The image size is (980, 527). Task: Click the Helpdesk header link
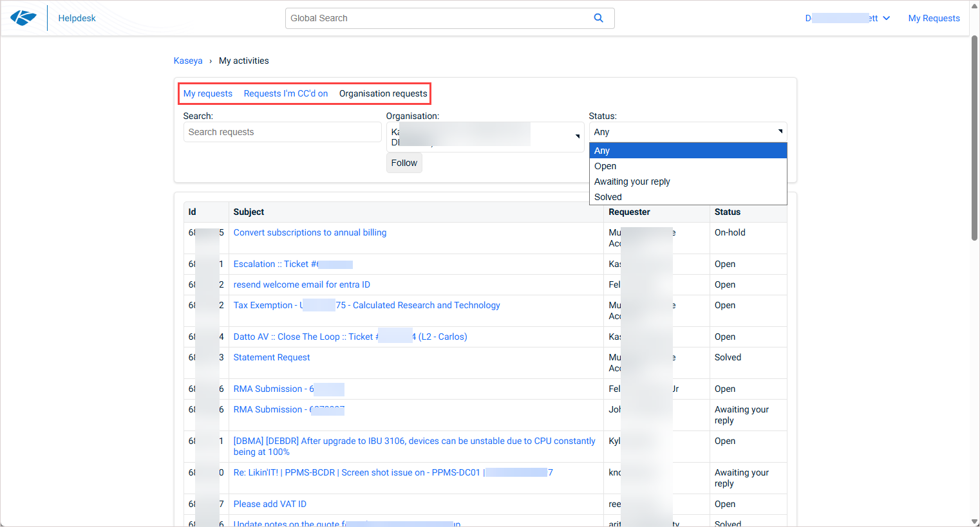coord(77,18)
